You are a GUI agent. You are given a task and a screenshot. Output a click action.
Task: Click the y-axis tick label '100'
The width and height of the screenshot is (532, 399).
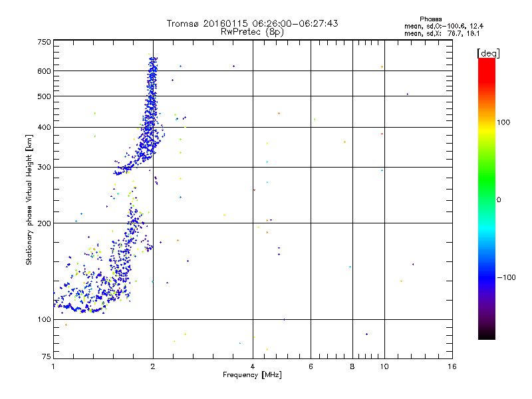tap(44, 319)
